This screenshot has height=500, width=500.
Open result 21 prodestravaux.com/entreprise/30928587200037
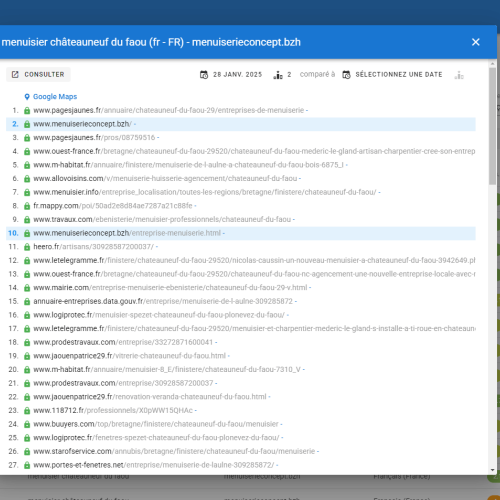click(123, 383)
